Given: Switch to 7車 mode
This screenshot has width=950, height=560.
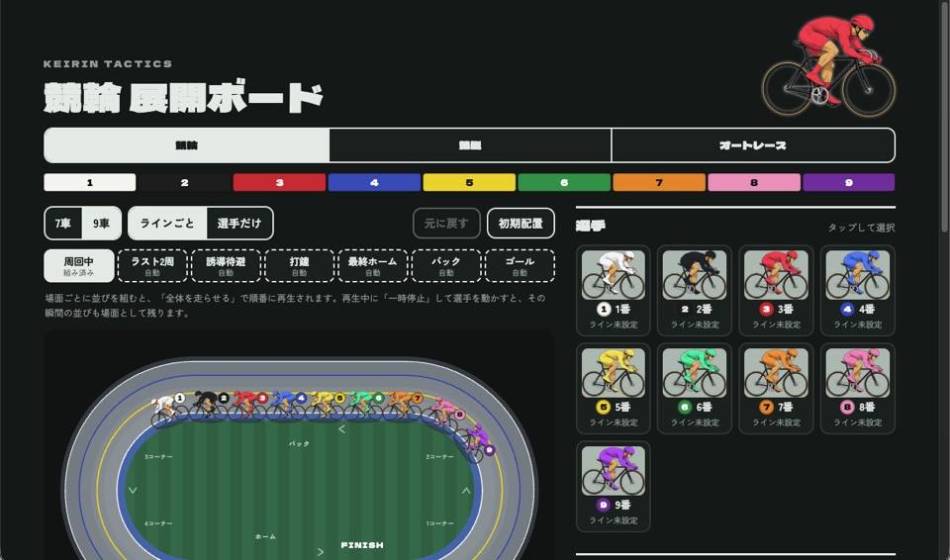Looking at the screenshot, I should [63, 223].
